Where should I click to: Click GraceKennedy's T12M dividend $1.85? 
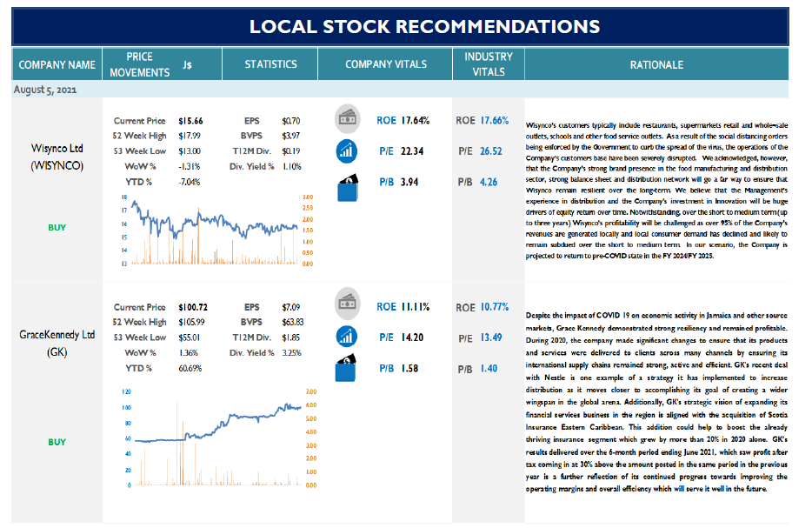tap(291, 338)
